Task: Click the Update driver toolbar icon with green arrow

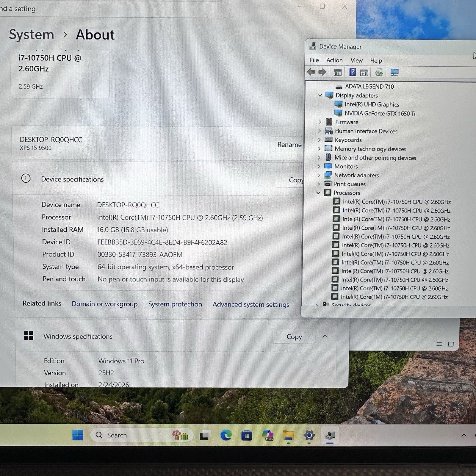Action: pyautogui.click(x=379, y=72)
